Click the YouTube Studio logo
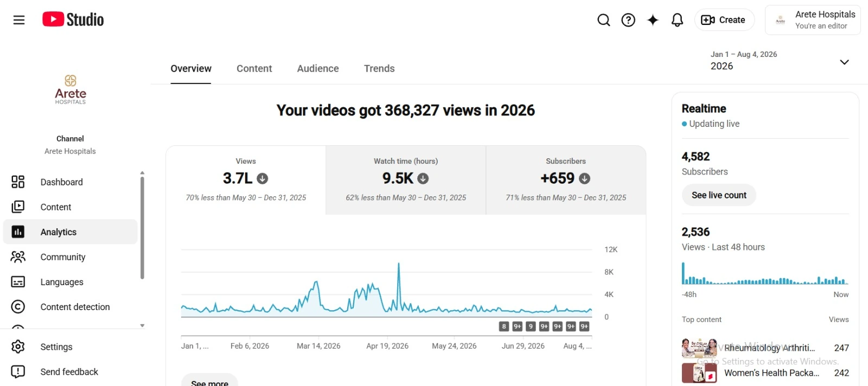 tap(73, 20)
